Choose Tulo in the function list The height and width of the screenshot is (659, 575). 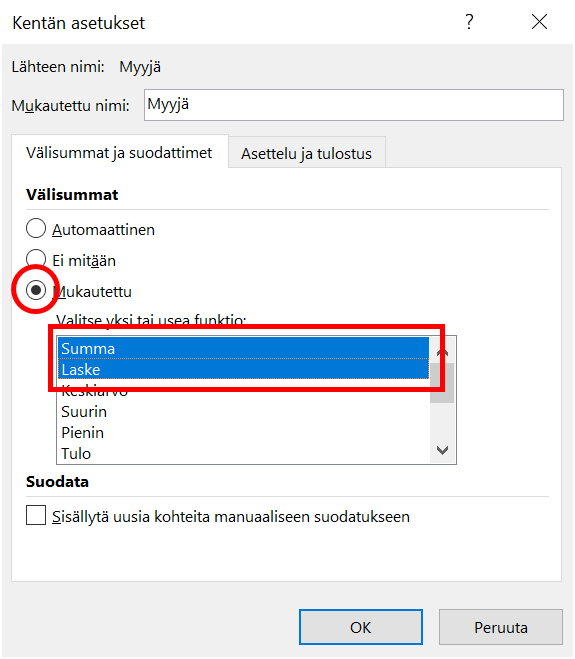(x=243, y=453)
